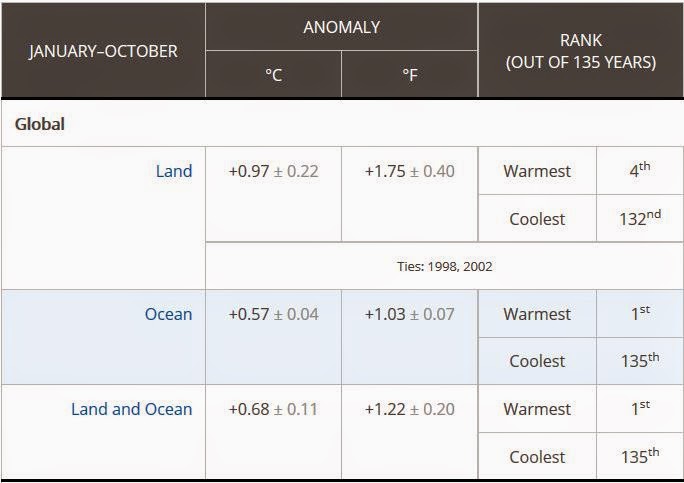
Task: Click the JANUARY–OCTOBER column header
Action: [x=103, y=50]
